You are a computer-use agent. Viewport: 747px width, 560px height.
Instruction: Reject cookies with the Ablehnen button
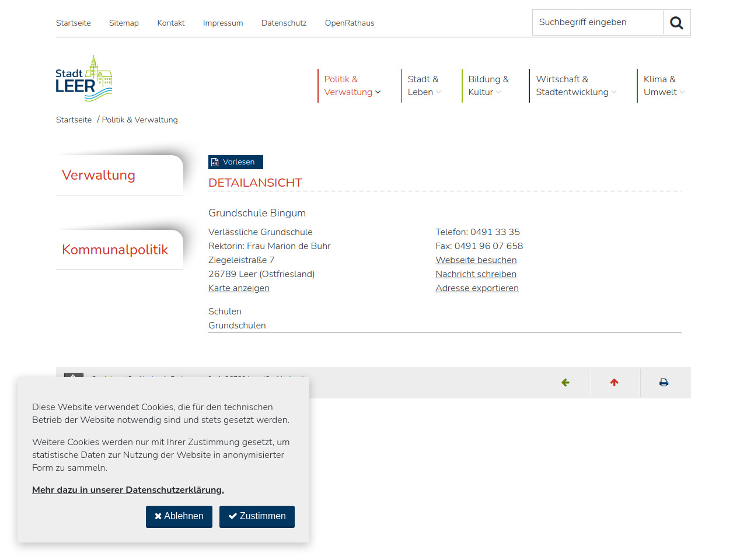pyautogui.click(x=179, y=516)
